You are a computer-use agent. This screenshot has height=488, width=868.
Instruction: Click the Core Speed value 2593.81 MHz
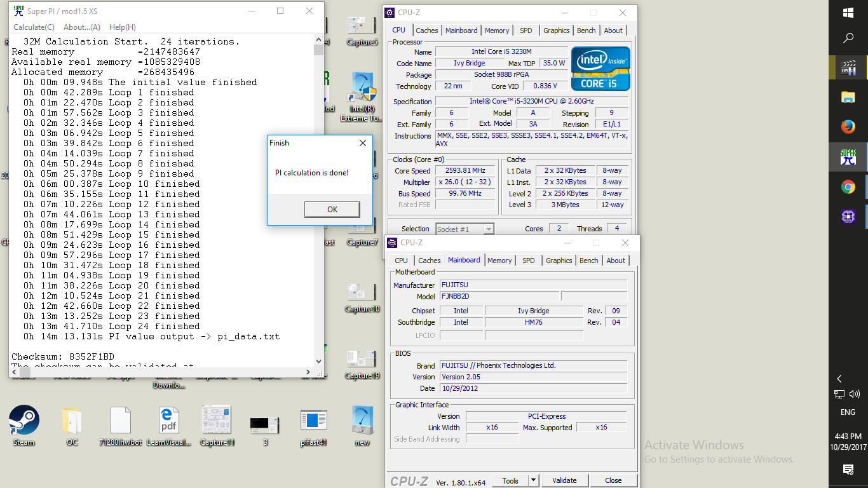tap(465, 170)
